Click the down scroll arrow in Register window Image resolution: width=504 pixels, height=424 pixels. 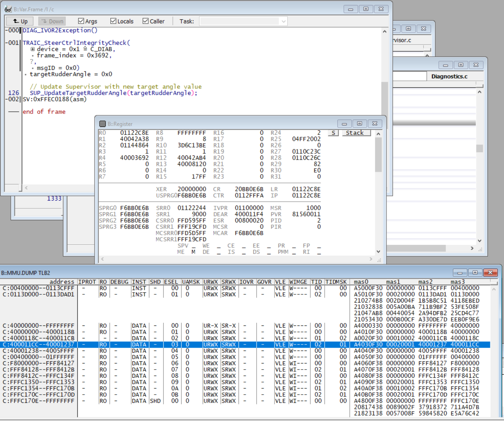coord(379,251)
